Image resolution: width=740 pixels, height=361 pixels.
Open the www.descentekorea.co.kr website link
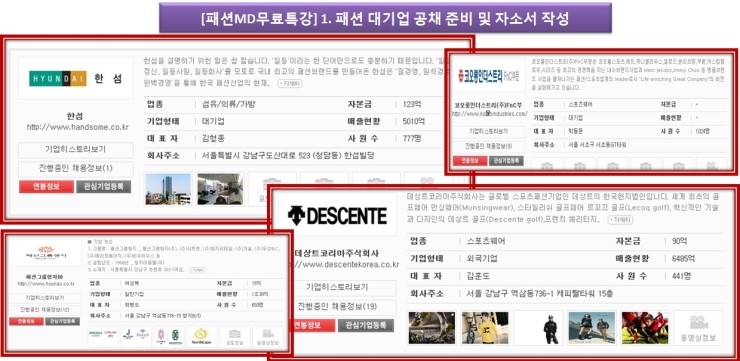point(345,265)
